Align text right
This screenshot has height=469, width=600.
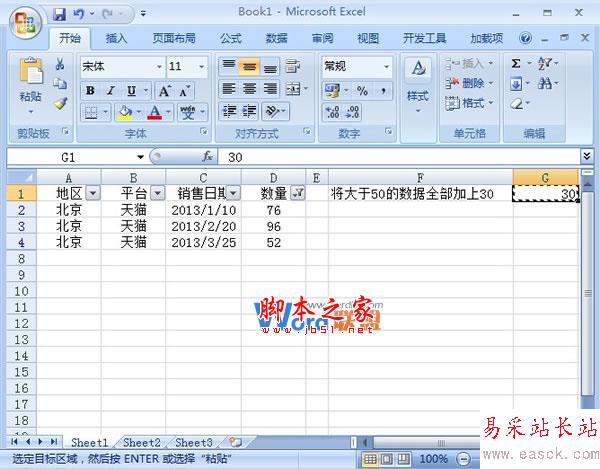click(x=270, y=89)
